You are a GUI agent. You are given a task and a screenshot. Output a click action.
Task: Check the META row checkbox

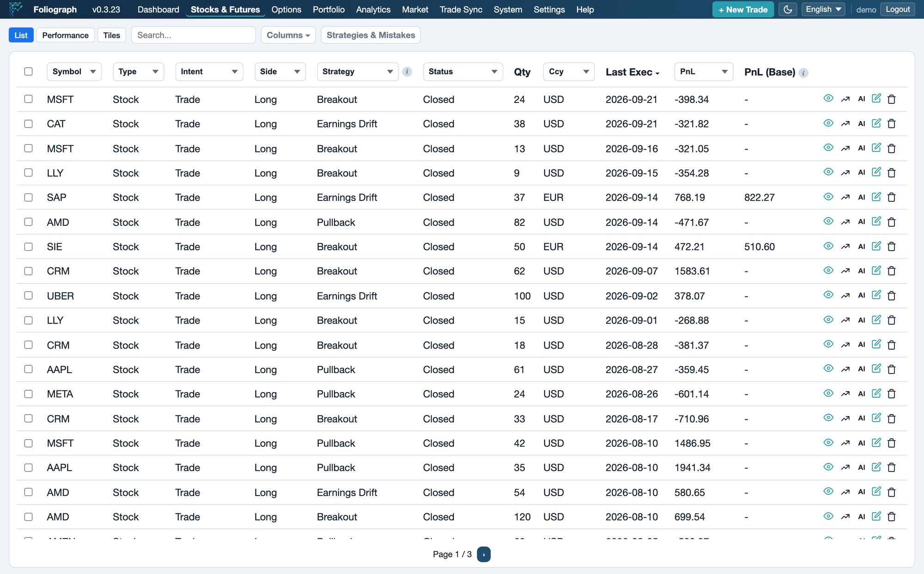(x=29, y=394)
